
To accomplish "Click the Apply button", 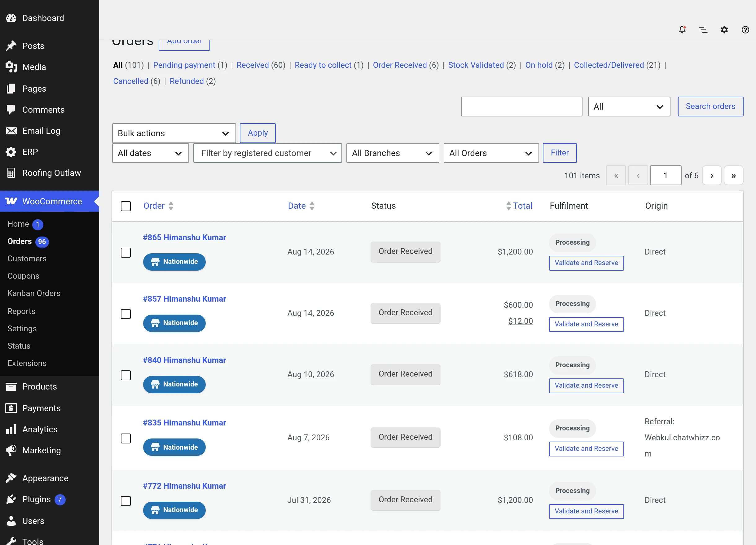I will [x=258, y=133].
